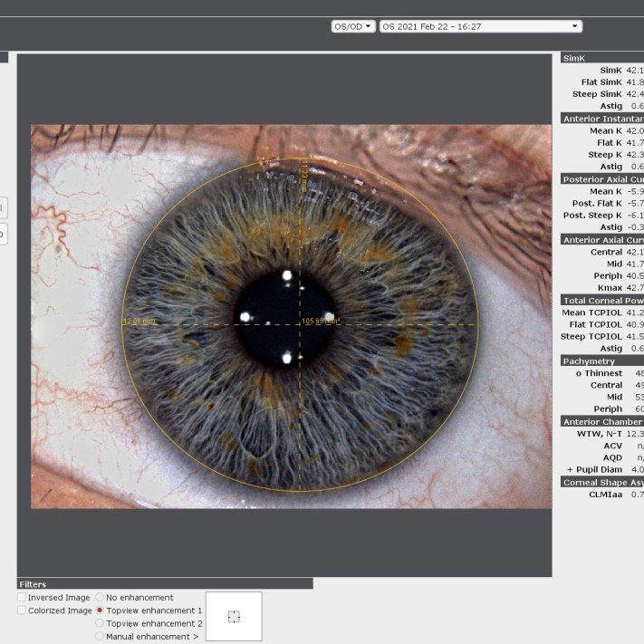Enable the Inversed Image checkbox
Image resolution: width=644 pixels, height=644 pixels.
pos(22,597)
